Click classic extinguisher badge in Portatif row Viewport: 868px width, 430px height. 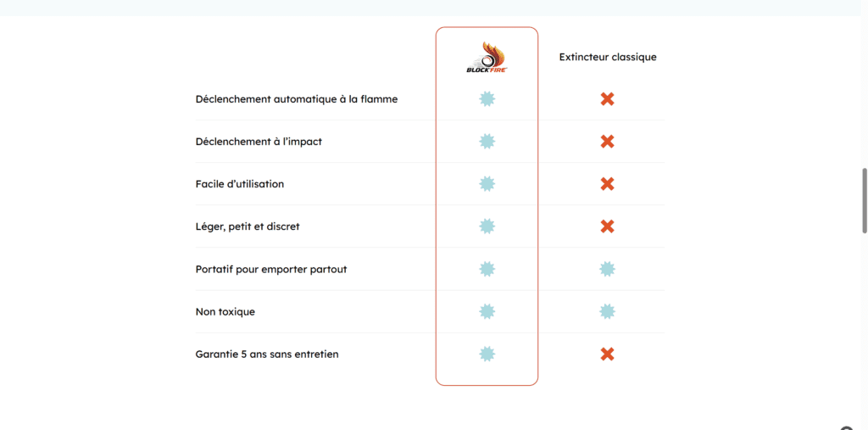click(x=607, y=269)
